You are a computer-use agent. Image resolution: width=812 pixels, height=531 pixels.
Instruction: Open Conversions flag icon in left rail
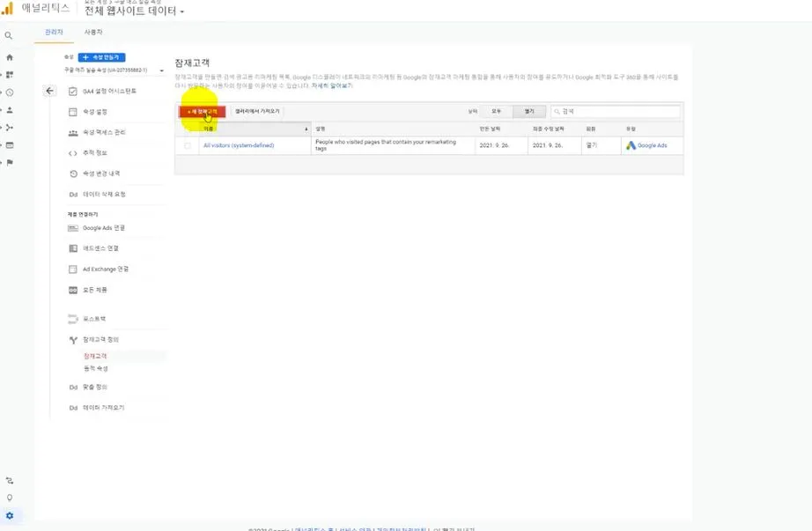(x=10, y=163)
